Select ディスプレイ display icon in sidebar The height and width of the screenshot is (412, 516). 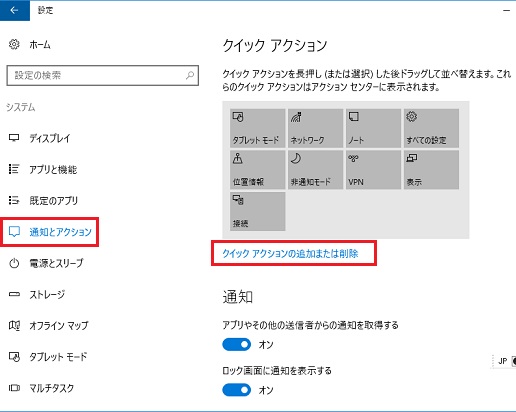point(14,138)
